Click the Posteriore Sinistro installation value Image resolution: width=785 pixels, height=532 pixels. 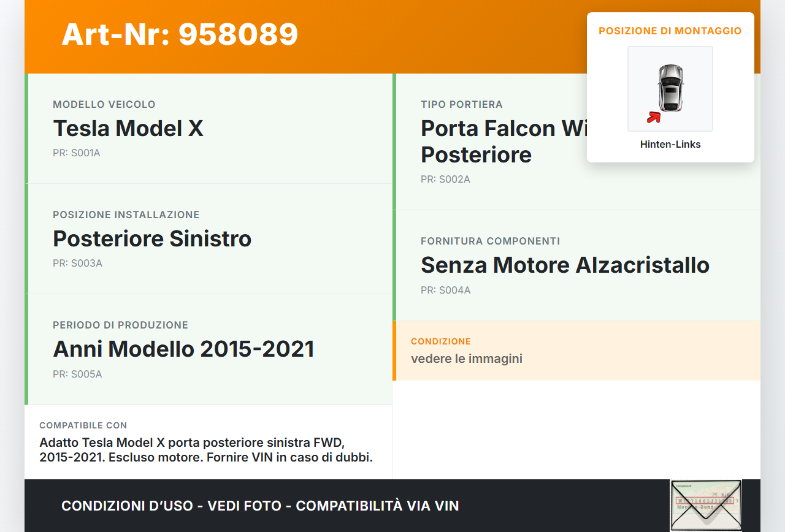click(x=152, y=238)
